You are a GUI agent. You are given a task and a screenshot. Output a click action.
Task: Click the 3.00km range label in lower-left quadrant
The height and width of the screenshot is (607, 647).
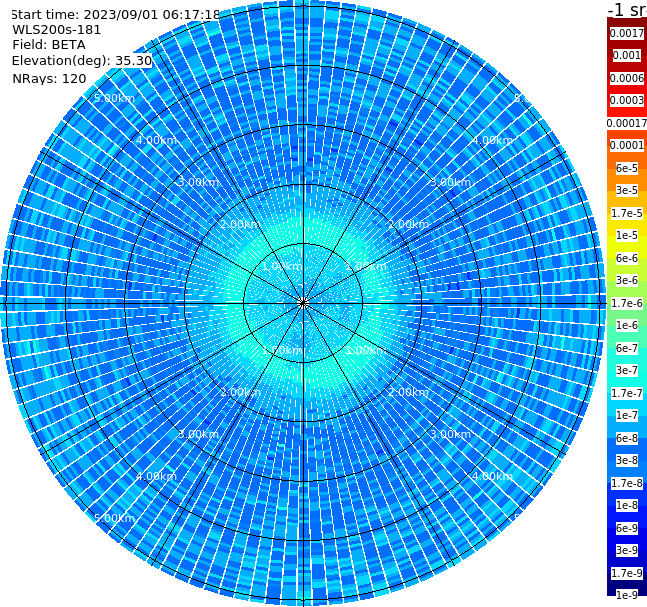198,434
